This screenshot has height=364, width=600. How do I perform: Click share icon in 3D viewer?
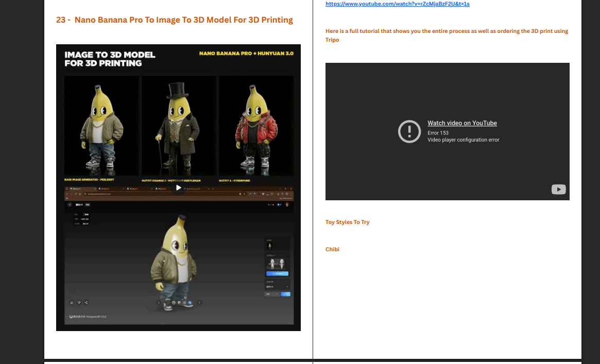coord(86,302)
